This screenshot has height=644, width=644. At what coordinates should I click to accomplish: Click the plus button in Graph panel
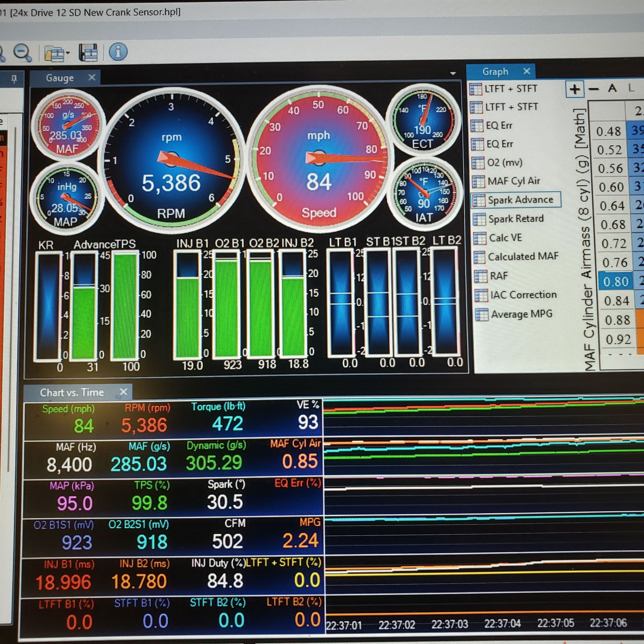(x=575, y=89)
